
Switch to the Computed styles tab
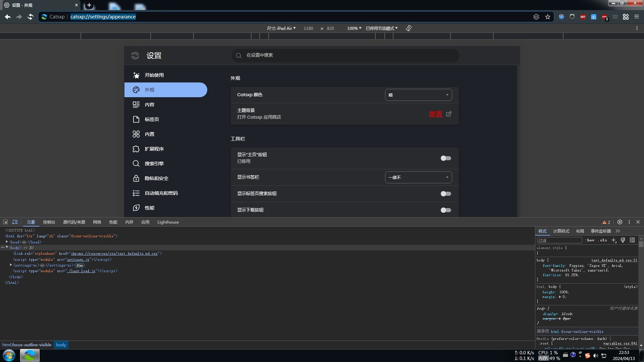click(x=561, y=231)
